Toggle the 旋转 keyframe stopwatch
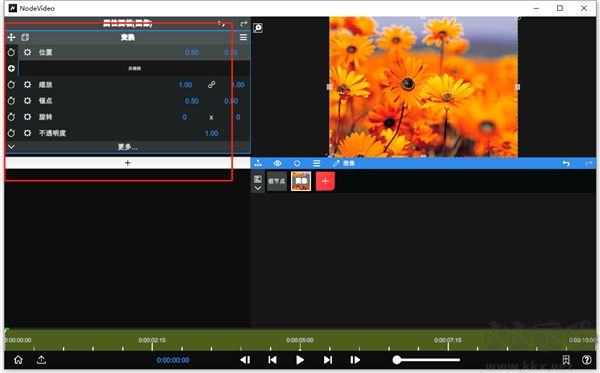The width and height of the screenshot is (600, 373). (11, 117)
